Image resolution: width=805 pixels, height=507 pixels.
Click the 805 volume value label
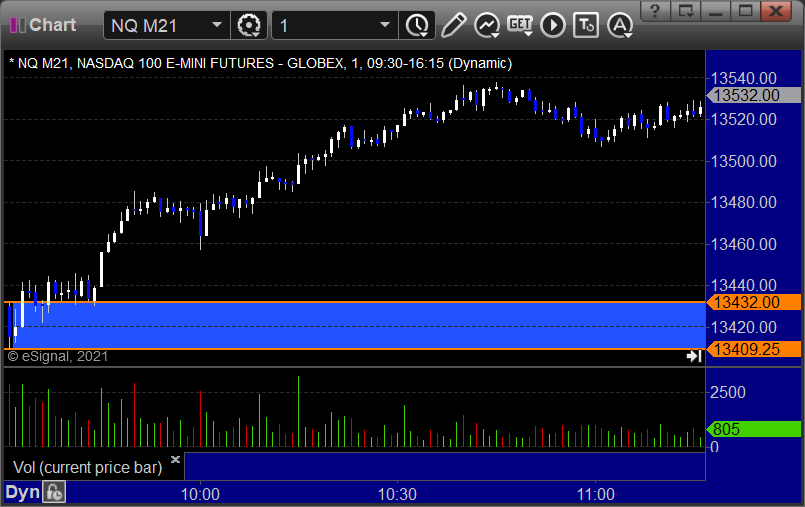[x=753, y=429]
